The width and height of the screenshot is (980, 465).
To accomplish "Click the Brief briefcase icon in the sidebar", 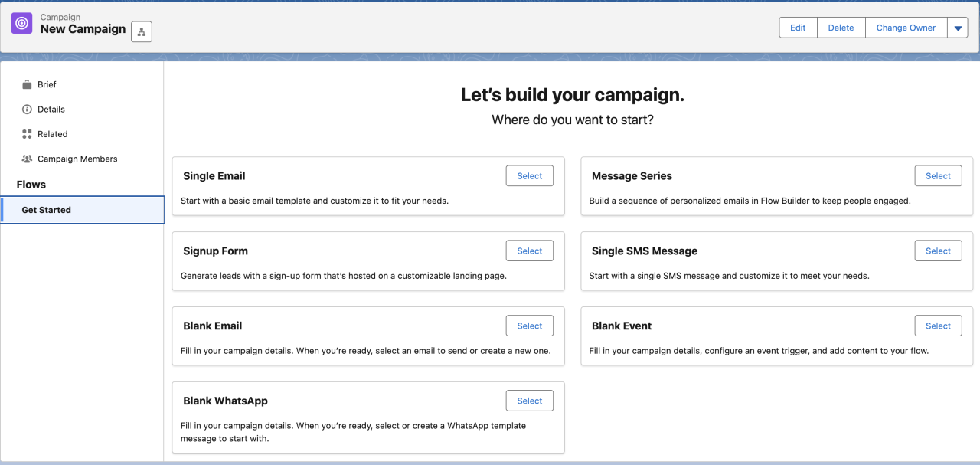I will tap(27, 84).
